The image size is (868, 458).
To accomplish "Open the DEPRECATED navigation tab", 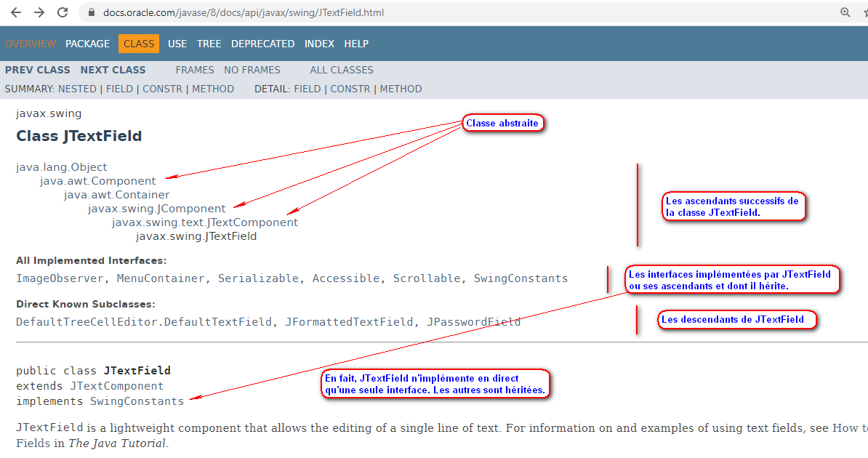I will tap(262, 44).
